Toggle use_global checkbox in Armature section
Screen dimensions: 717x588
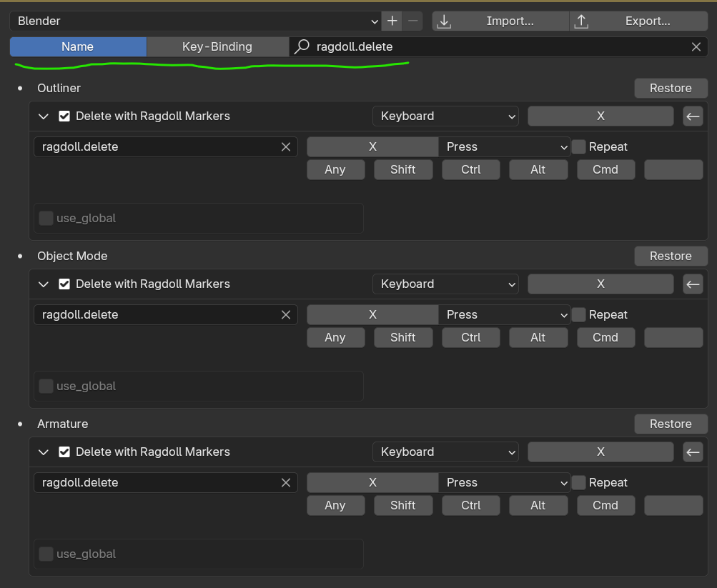[x=46, y=554]
